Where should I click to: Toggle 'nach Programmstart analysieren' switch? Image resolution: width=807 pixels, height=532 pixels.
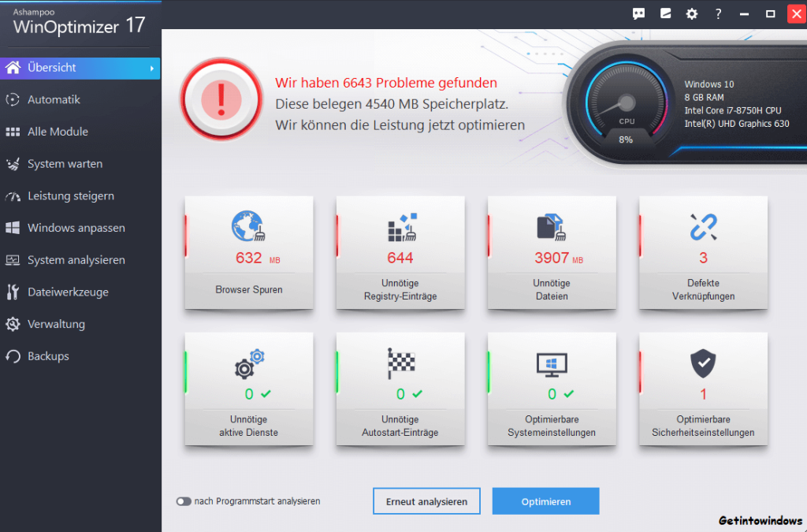[x=184, y=501]
